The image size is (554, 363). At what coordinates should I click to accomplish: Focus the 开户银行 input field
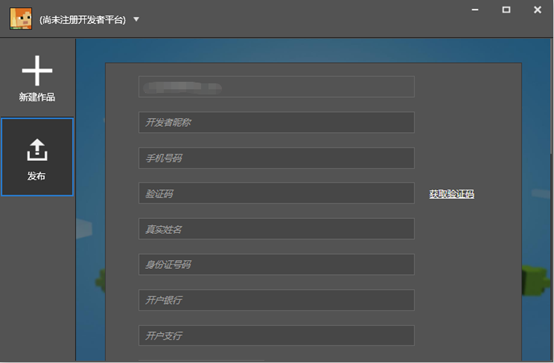click(x=276, y=300)
